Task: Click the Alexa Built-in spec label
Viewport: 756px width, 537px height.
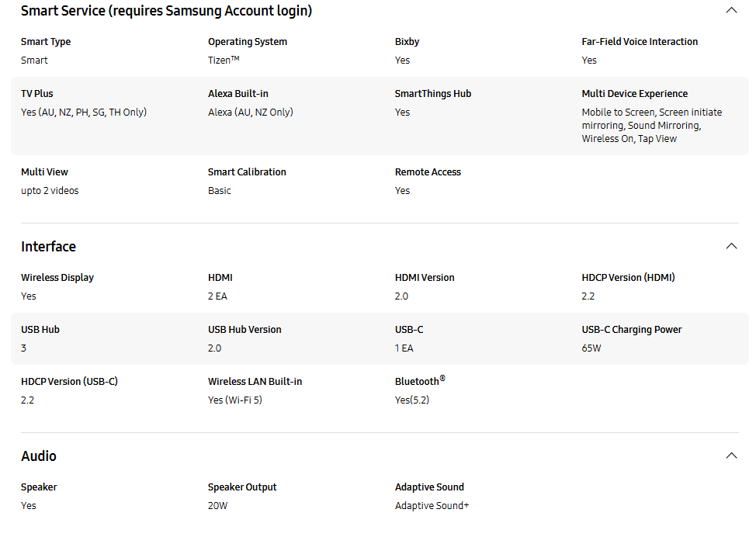Action: tap(238, 94)
